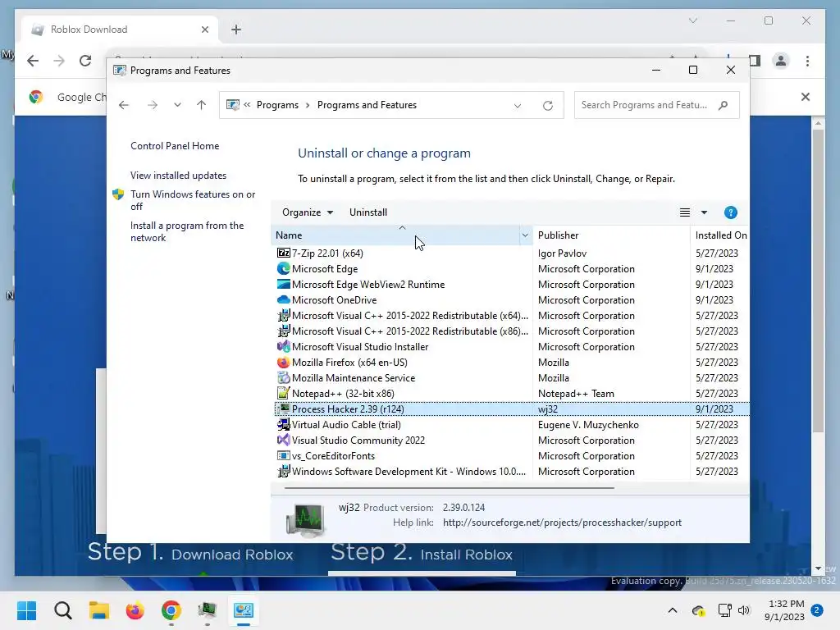Change the list view layout button

[685, 212]
